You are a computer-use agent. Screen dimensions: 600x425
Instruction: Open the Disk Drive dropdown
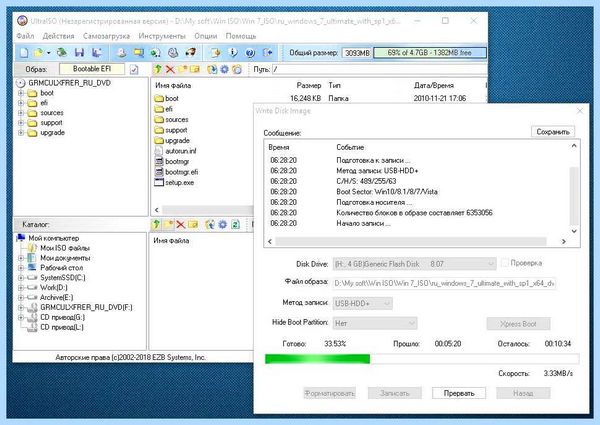click(414, 264)
